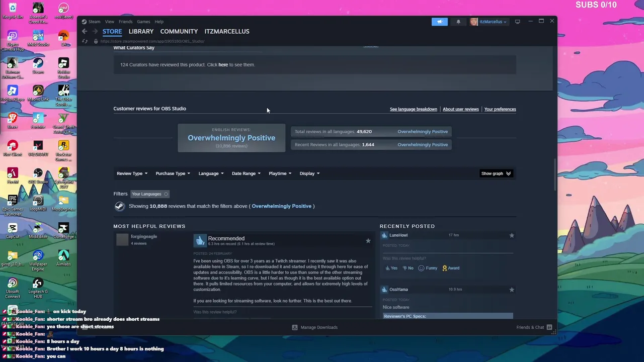Open Brave browser desktop icon
Screen dimensions: 644x362
point(13,121)
